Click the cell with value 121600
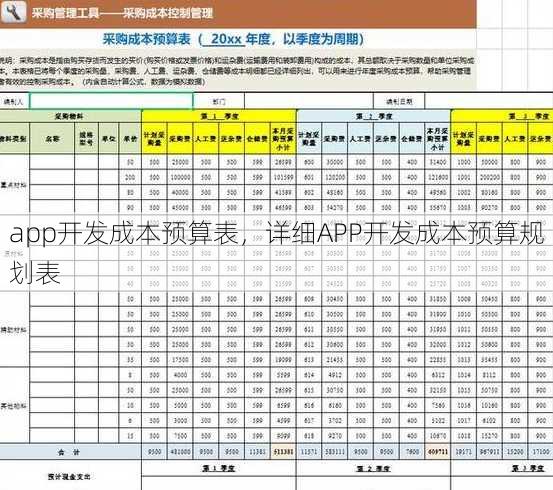Image resolution: width=553 pixels, height=490 pixels. pos(438,177)
